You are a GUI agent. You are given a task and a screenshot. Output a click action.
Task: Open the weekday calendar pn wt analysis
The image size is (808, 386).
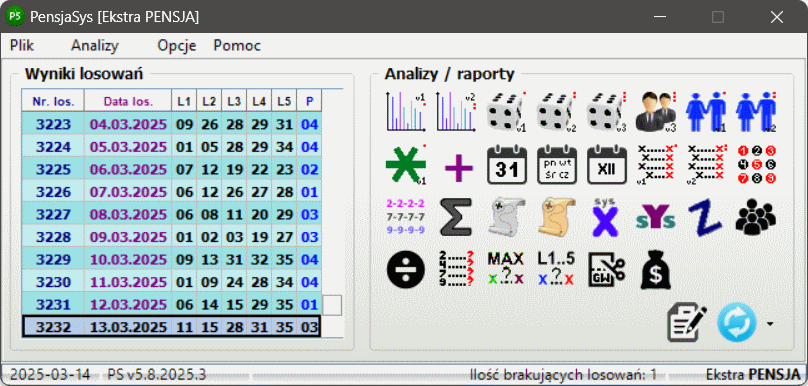(557, 165)
